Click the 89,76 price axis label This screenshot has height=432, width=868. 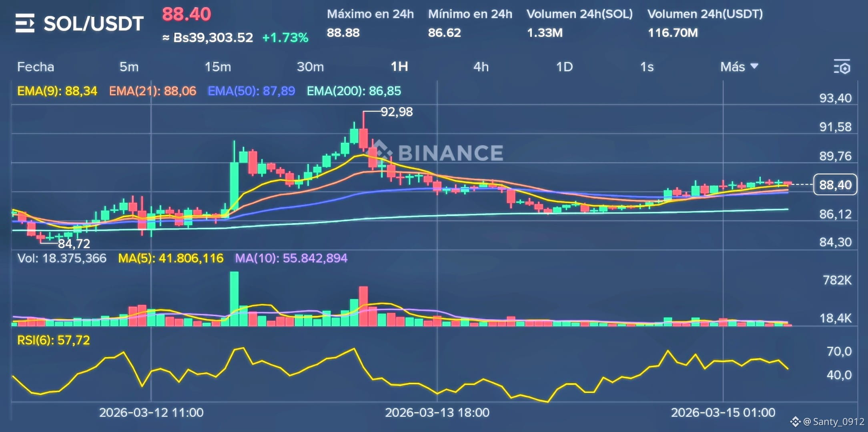(x=836, y=156)
